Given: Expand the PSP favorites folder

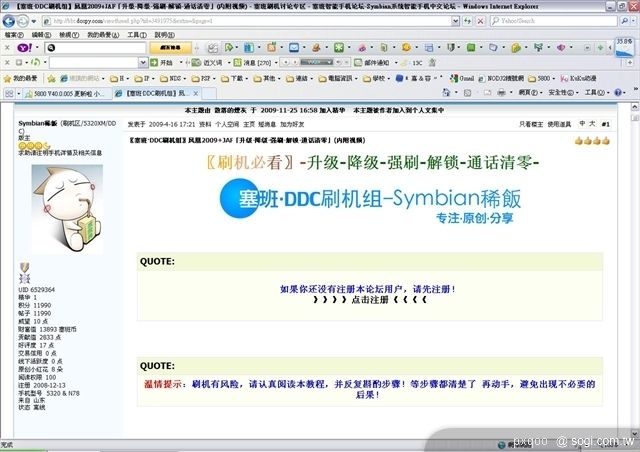Looking at the screenshot, I should 203,78.
